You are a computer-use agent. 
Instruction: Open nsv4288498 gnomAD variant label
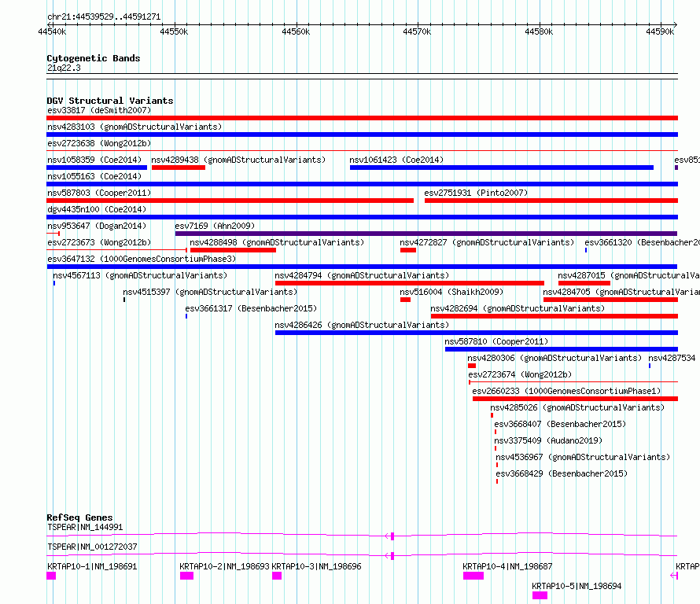tap(277, 242)
